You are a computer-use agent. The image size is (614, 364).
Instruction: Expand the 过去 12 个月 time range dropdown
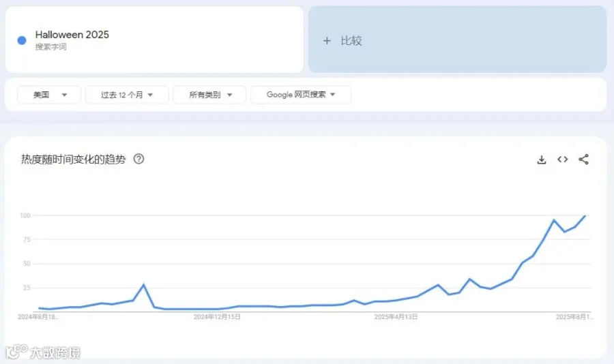tap(127, 95)
